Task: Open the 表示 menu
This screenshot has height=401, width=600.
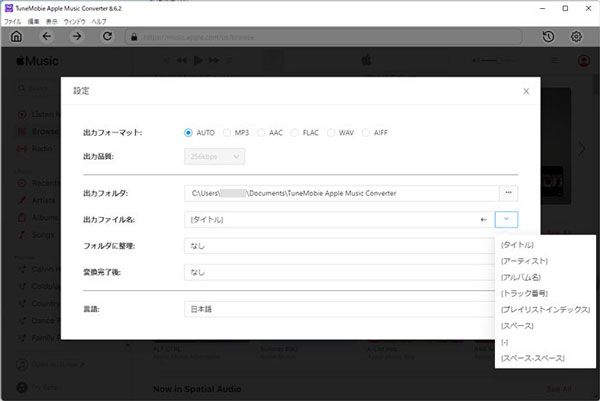Action: point(51,21)
